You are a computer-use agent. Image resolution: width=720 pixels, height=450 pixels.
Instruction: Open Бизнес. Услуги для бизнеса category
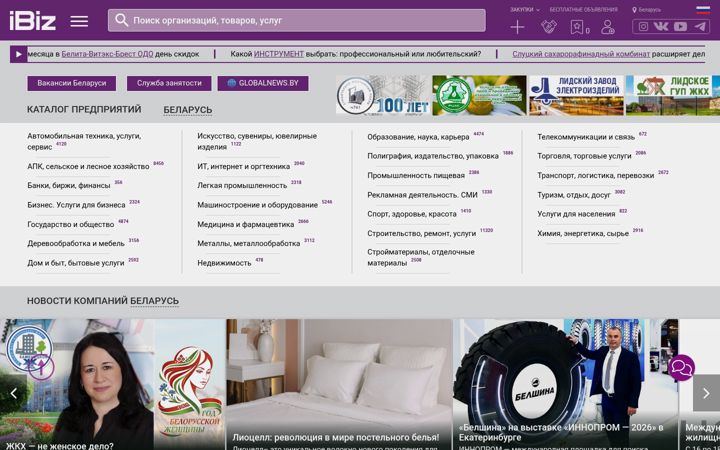pos(76,205)
